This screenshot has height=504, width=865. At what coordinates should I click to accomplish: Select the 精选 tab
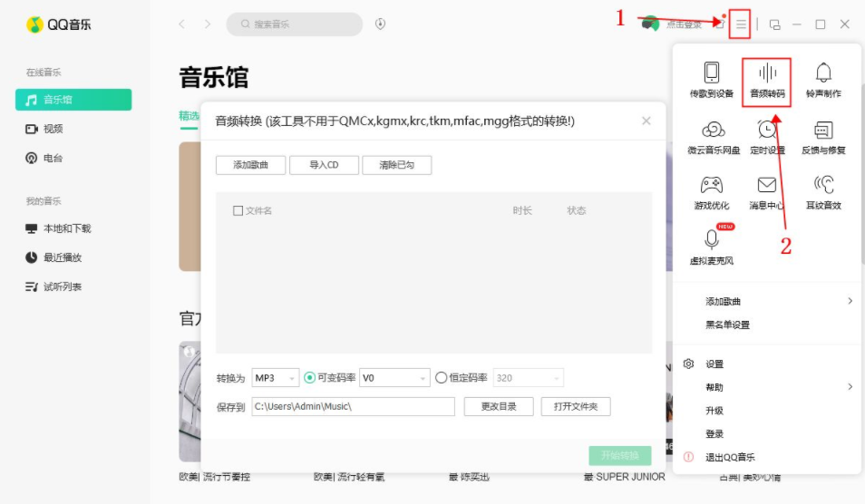tap(189, 116)
